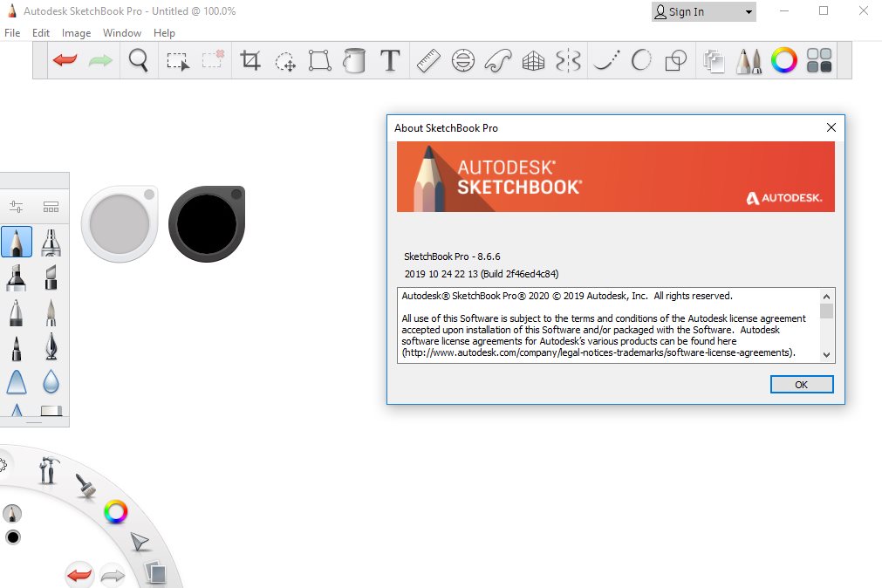Open the Brush Palette pencils icon
The width and height of the screenshot is (882, 588).
(x=749, y=61)
